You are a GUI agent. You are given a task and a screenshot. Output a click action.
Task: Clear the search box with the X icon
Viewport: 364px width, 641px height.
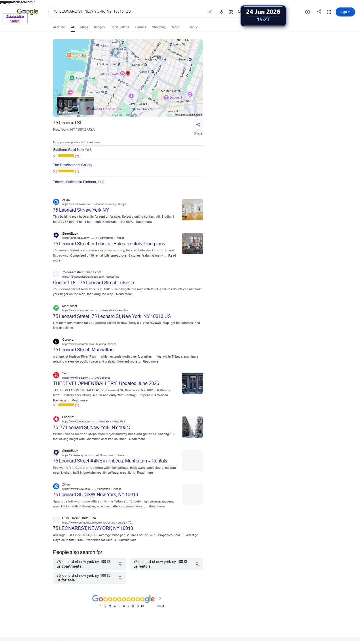210,12
